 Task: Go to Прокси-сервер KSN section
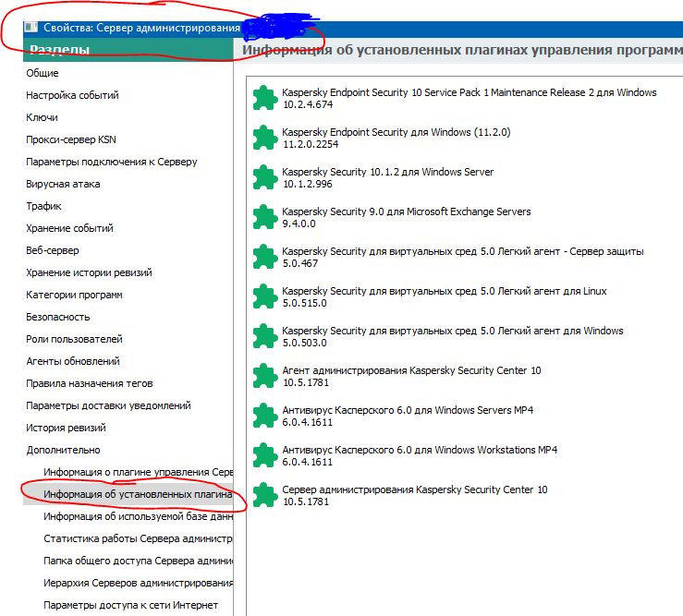pyautogui.click(x=71, y=139)
